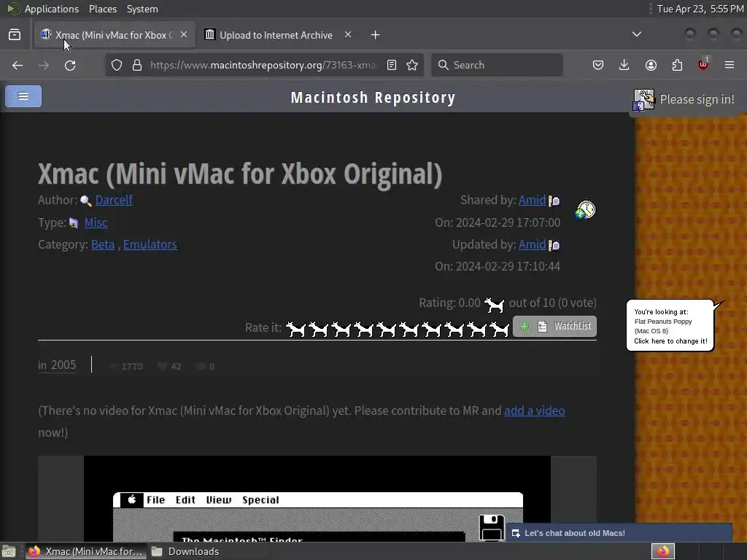Open the Emulators category link
The width and height of the screenshot is (747, 560).
[150, 244]
